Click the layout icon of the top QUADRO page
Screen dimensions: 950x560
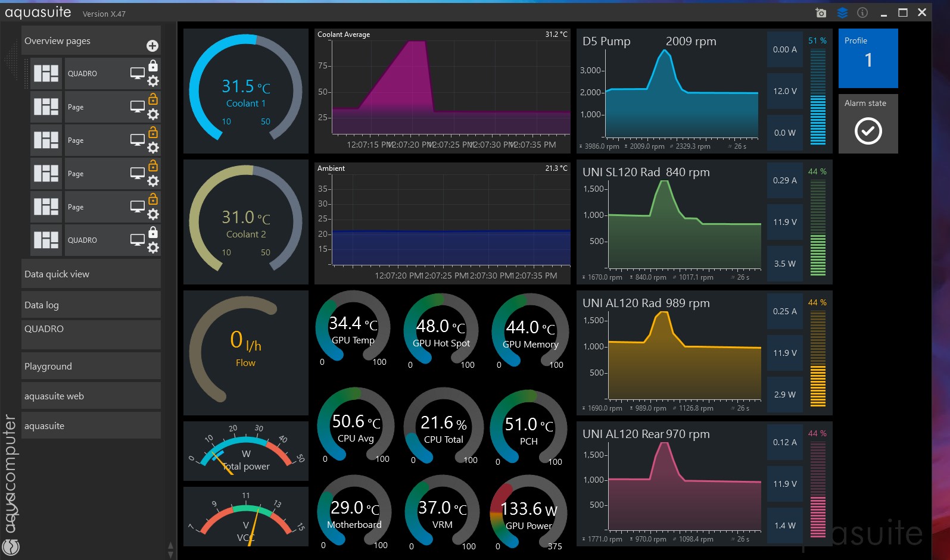(x=46, y=73)
